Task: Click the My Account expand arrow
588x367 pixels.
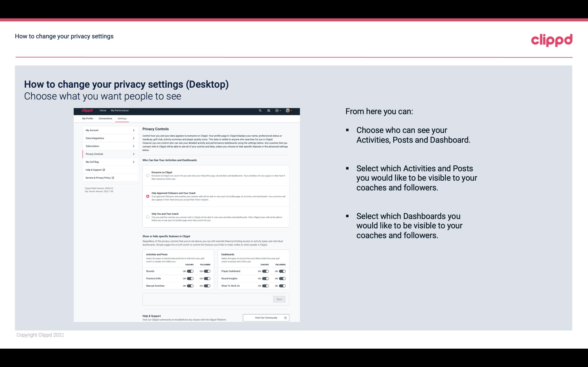Action: (134, 130)
